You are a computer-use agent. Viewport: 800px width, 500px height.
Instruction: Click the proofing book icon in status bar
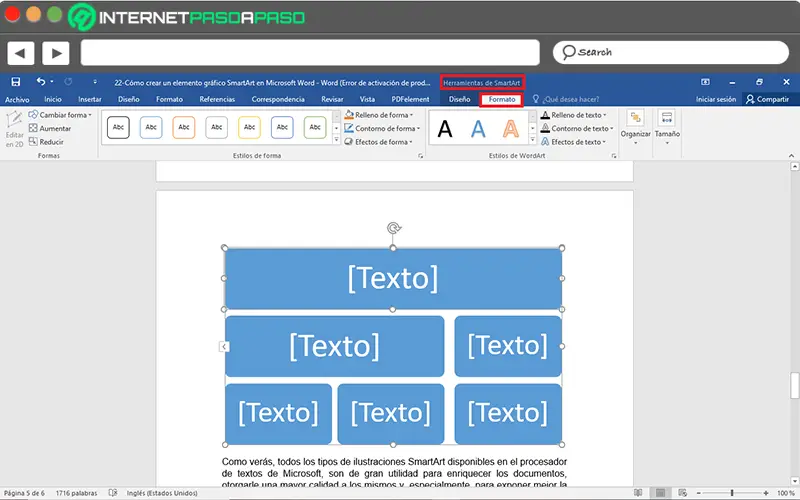pos(113,493)
